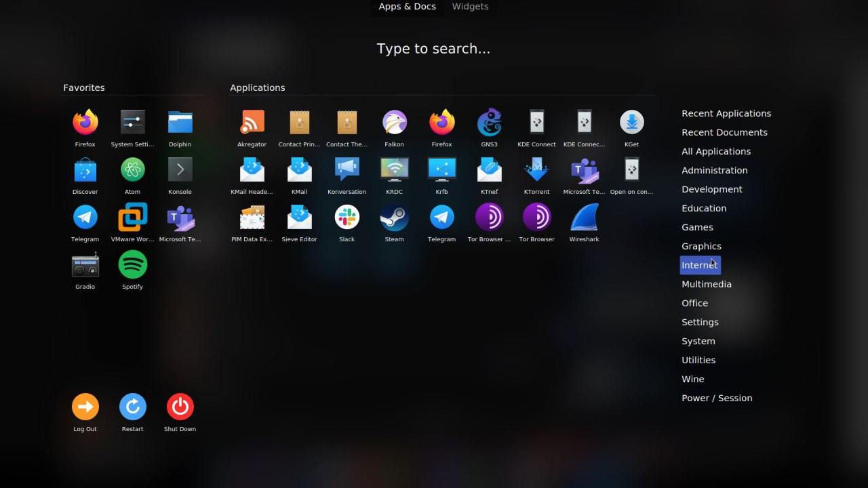Image resolution: width=868 pixels, height=488 pixels.
Task: Launch Firefox from the Favorites section
Action: 85,123
